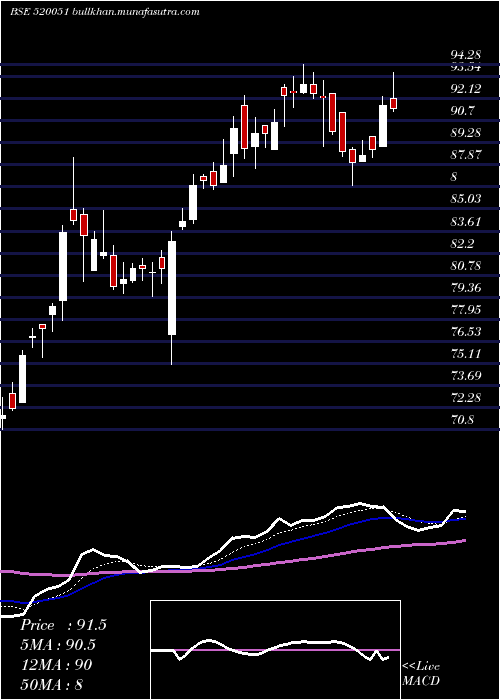The width and height of the screenshot is (500, 700).
Task: Click the <<Live MACD label
Action: 421,674
